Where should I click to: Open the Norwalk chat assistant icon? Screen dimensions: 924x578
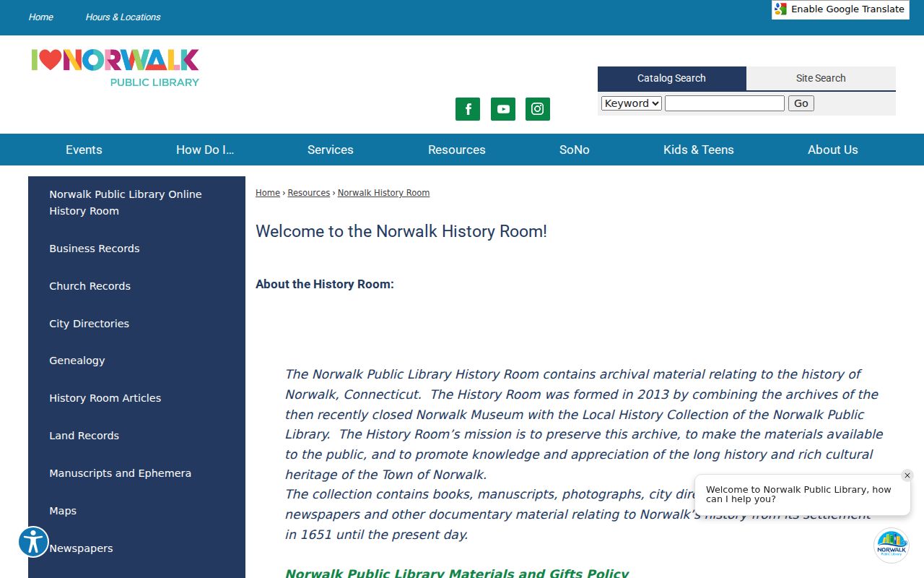892,545
